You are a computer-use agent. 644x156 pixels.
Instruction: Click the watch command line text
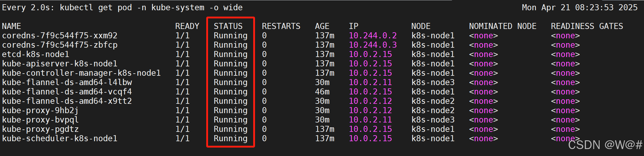122,8
